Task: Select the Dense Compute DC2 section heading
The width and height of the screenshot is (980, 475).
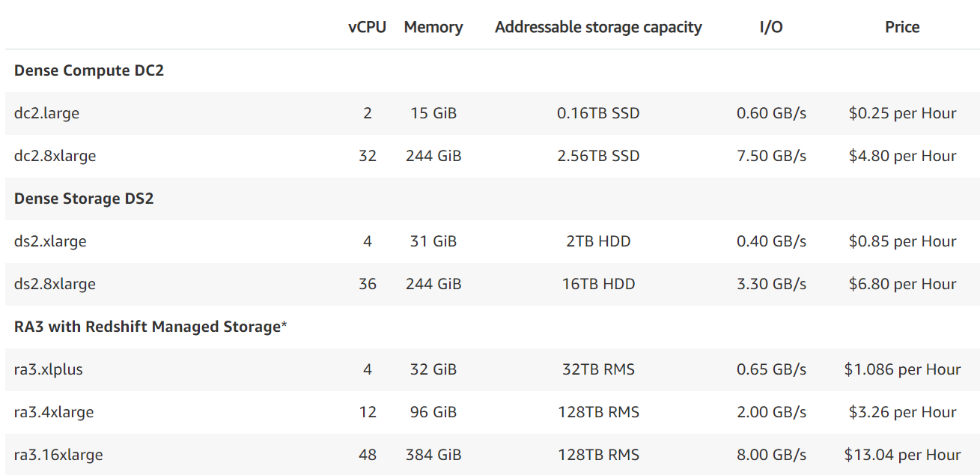Action: pos(89,71)
